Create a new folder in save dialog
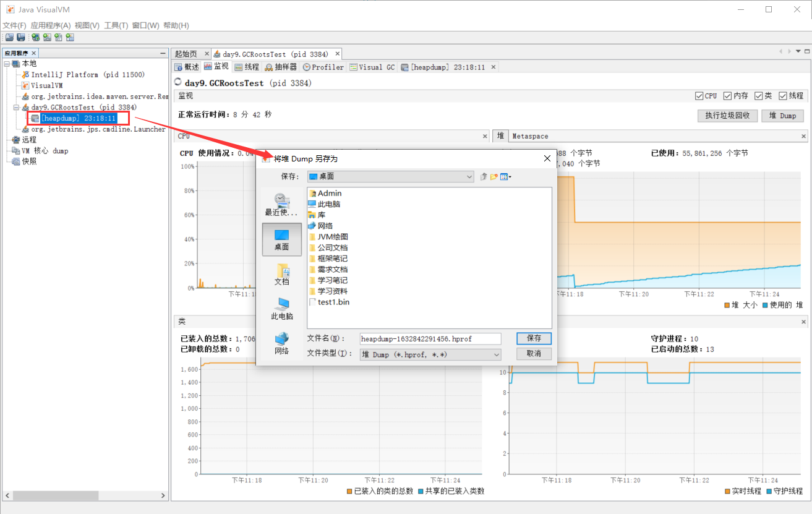This screenshot has width=812, height=514. point(494,177)
